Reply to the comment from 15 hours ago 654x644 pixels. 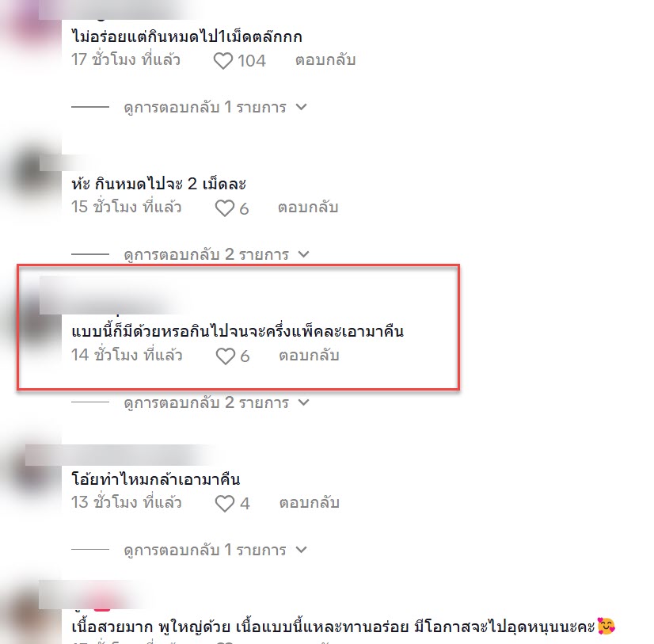308,208
